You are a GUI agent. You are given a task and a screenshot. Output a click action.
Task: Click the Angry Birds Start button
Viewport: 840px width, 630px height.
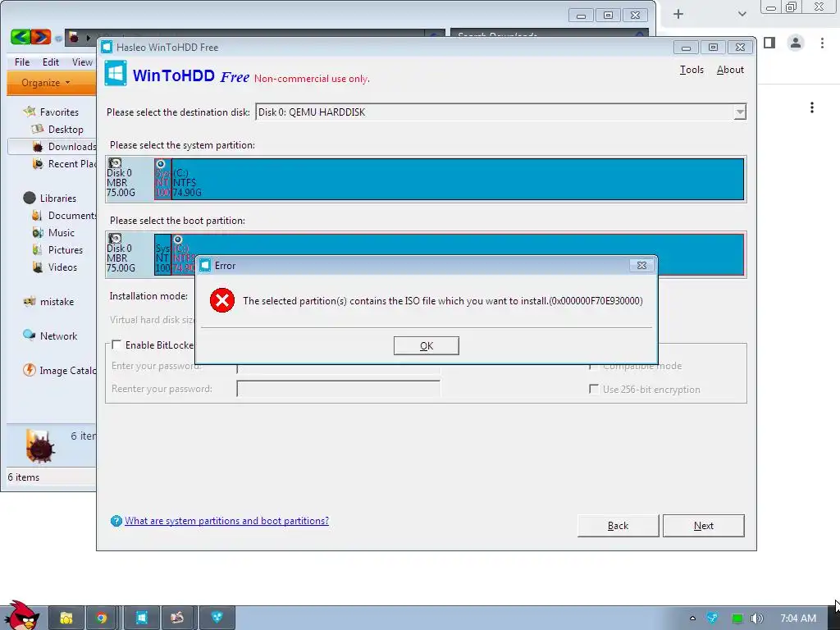pyautogui.click(x=21, y=616)
